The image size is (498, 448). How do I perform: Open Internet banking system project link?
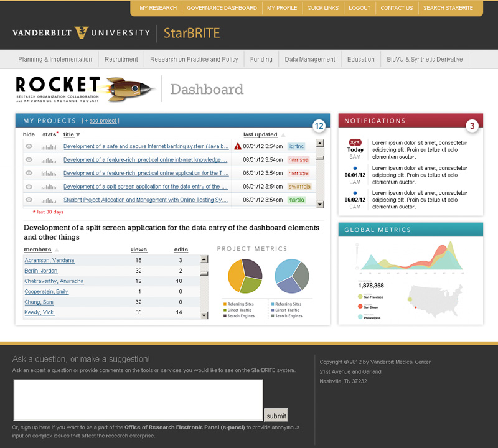[146, 146]
